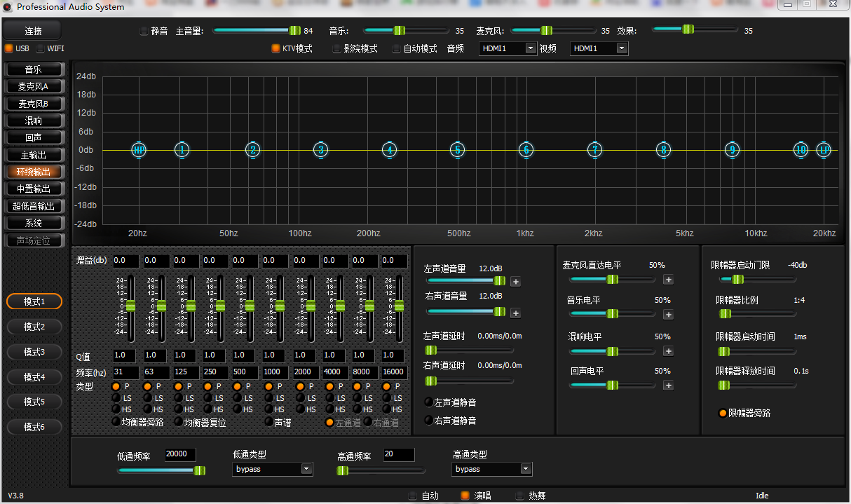Open the 回声 echo section
The width and height of the screenshot is (851, 504).
pyautogui.click(x=34, y=137)
